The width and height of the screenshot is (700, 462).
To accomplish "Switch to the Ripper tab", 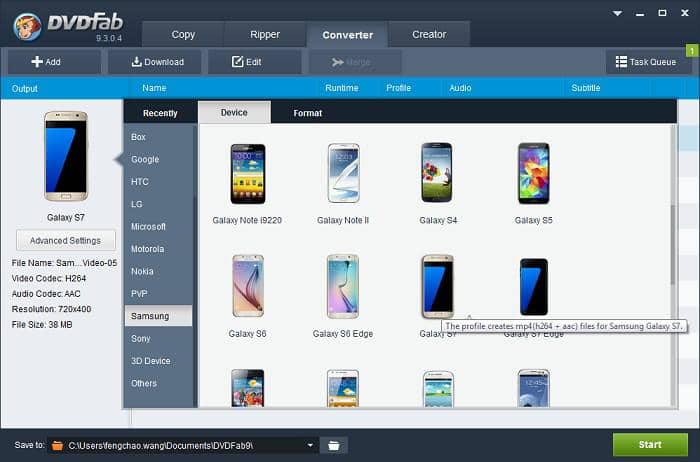I will pos(265,34).
